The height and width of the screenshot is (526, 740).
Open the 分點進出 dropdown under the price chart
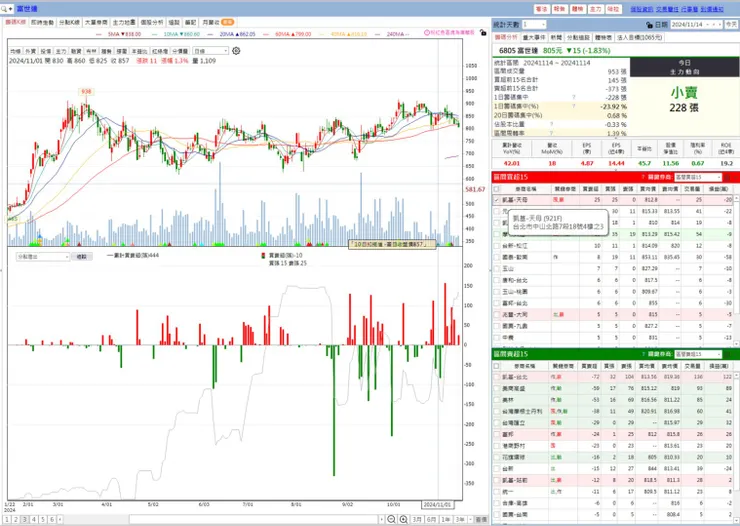tap(43, 257)
